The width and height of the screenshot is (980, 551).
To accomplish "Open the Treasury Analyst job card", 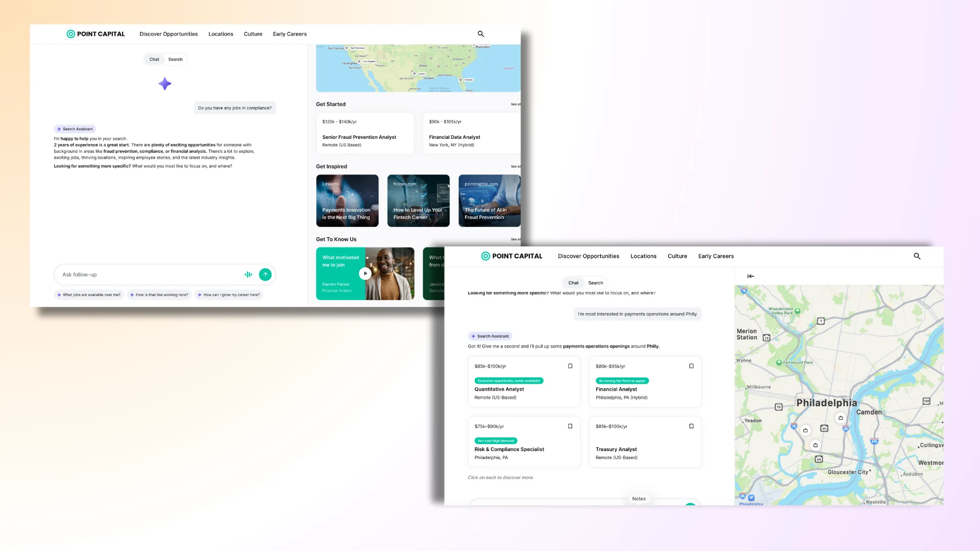I will coord(645,442).
